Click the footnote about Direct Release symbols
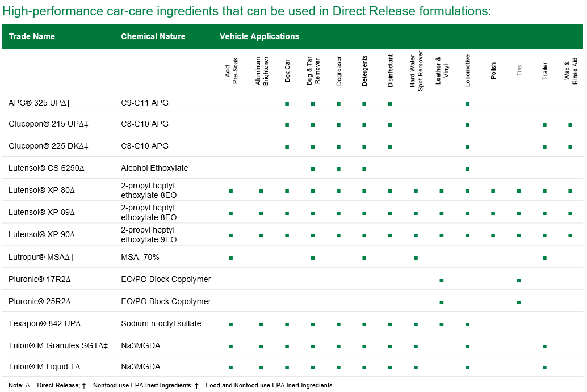 tap(170, 385)
